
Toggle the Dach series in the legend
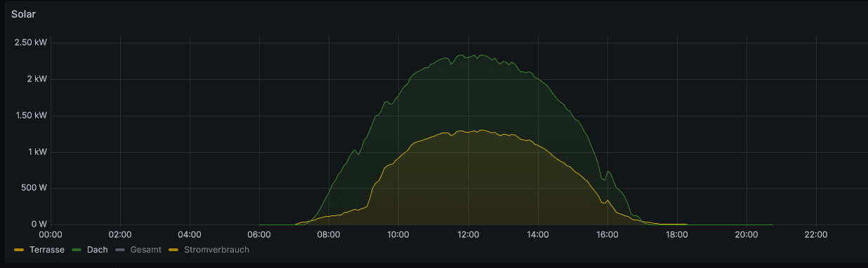97,249
